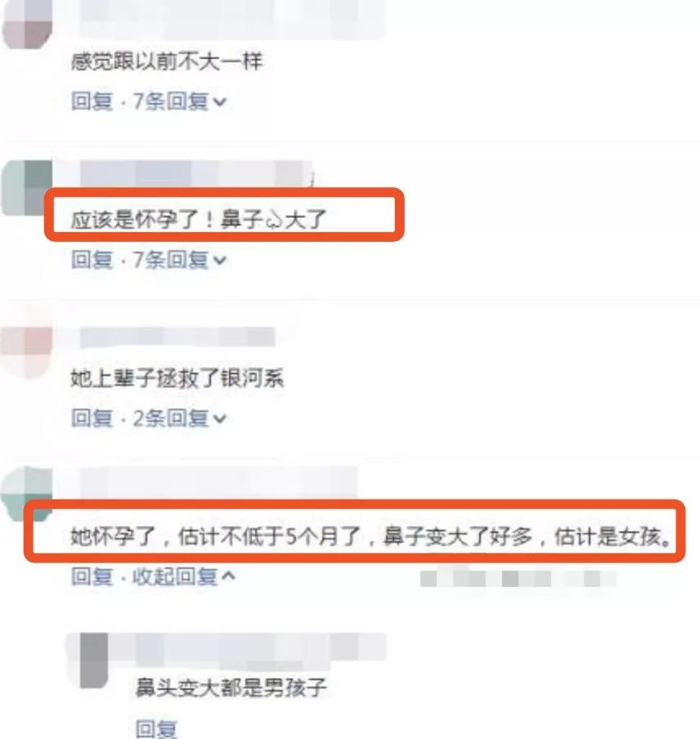Expand 7条回复 under '应该是怀孕了' comment
The image size is (700, 739).
(x=179, y=260)
